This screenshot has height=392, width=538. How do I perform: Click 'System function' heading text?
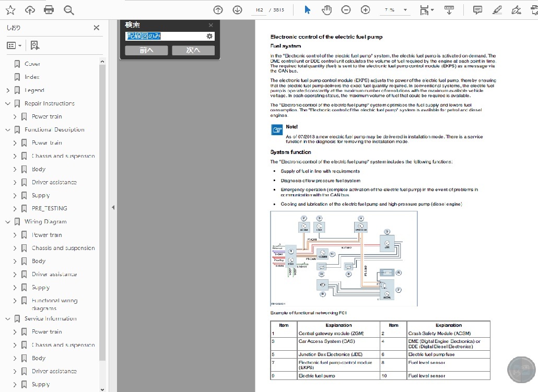click(x=290, y=152)
